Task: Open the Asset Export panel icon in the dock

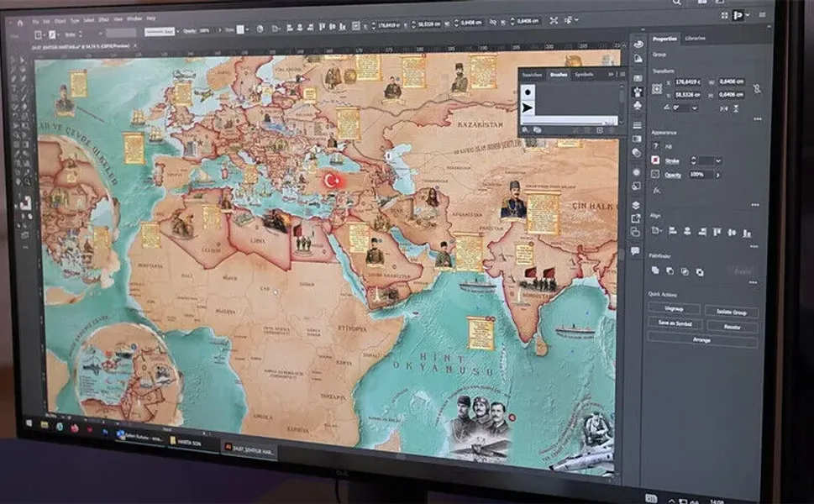Action: (636, 218)
